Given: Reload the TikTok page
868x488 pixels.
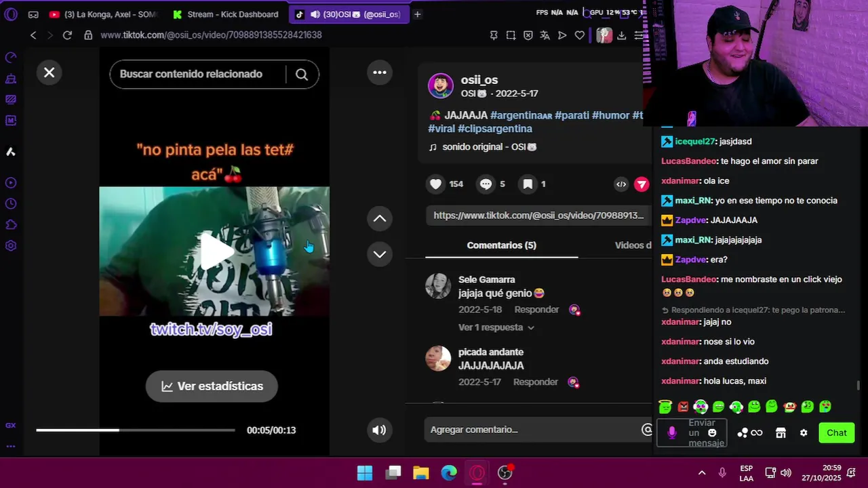Looking at the screenshot, I should pyautogui.click(x=67, y=35).
